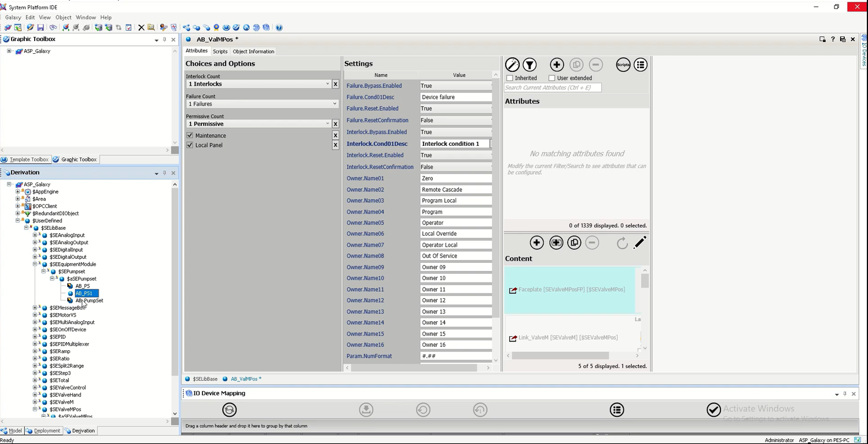This screenshot has width=868, height=444.
Task: Click the linked plus icon above Content
Action: pos(556,243)
